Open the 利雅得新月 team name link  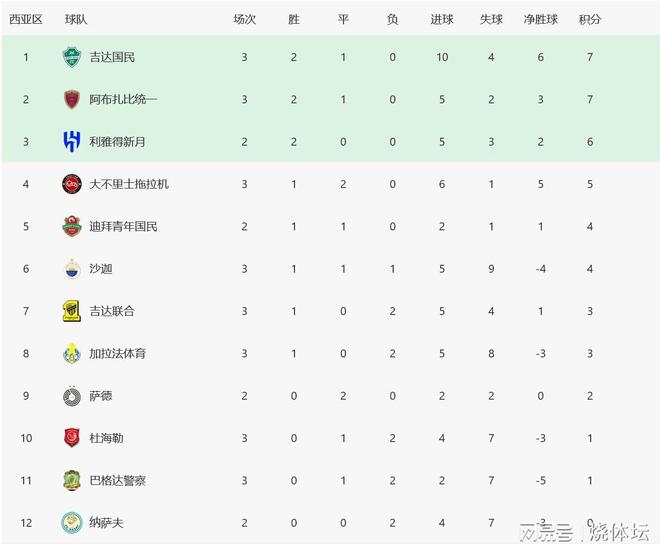click(117, 142)
